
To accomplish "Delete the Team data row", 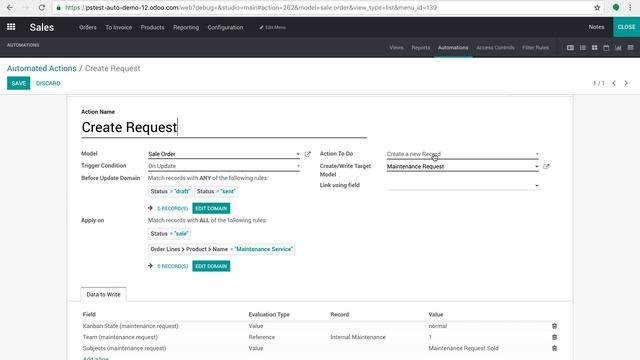I will pos(554,337).
